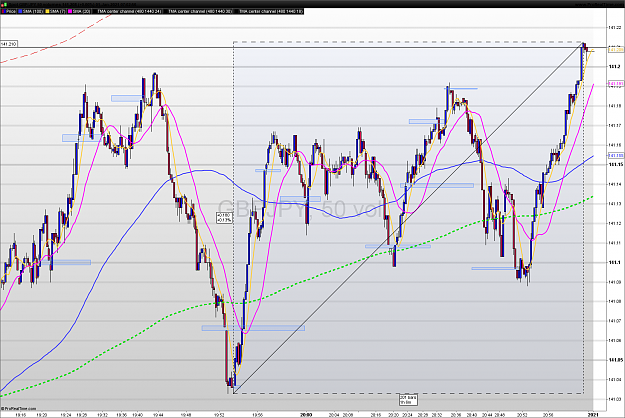Click the Price color swatch in legend

coord(3,11)
